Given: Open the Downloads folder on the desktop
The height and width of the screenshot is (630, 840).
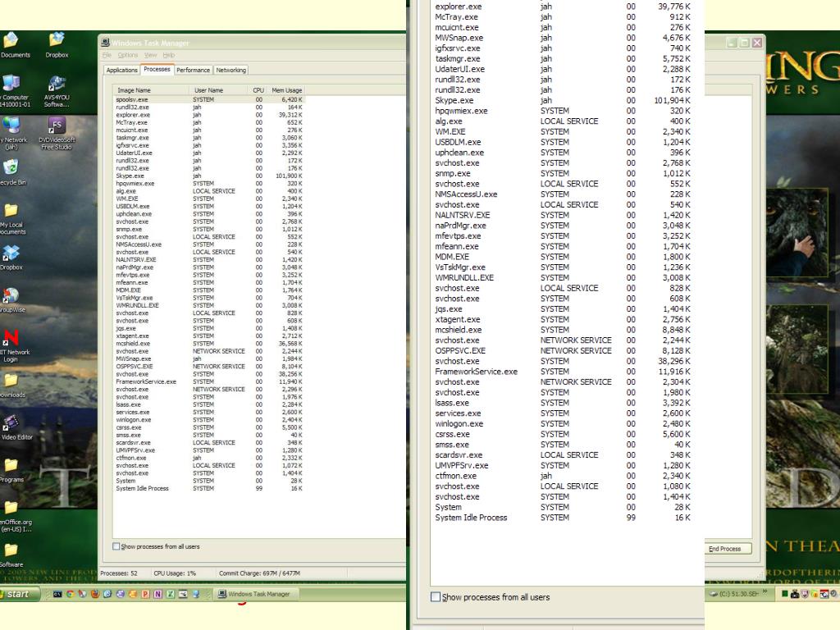Looking at the screenshot, I should point(11,386).
